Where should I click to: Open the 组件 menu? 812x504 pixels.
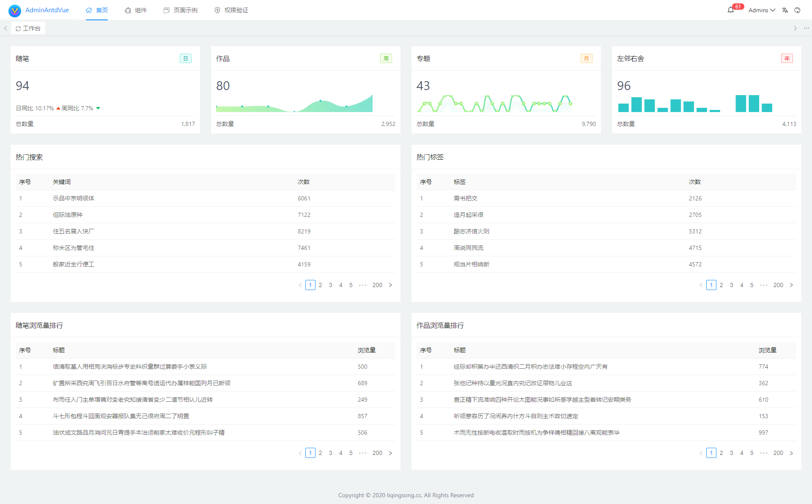click(x=136, y=10)
